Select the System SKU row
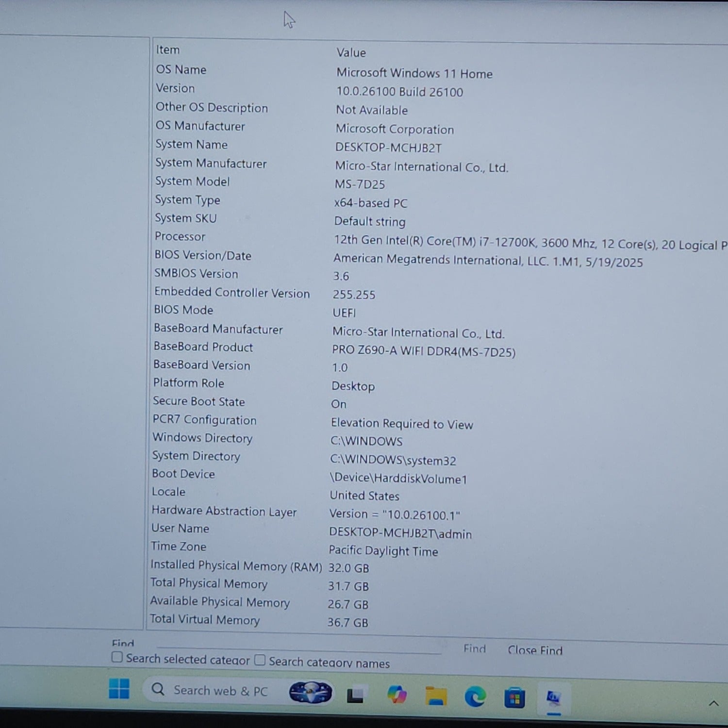This screenshot has height=728, width=728. click(x=185, y=218)
